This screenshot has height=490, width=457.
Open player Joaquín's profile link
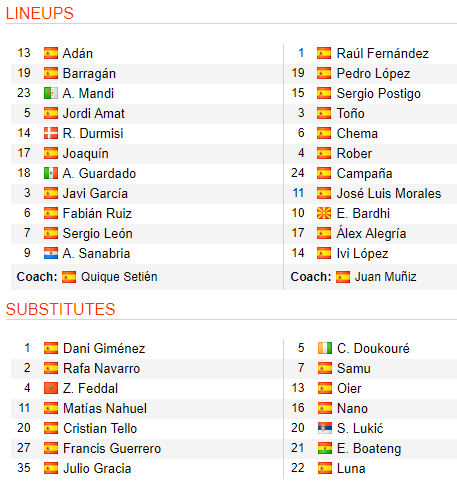(86, 154)
